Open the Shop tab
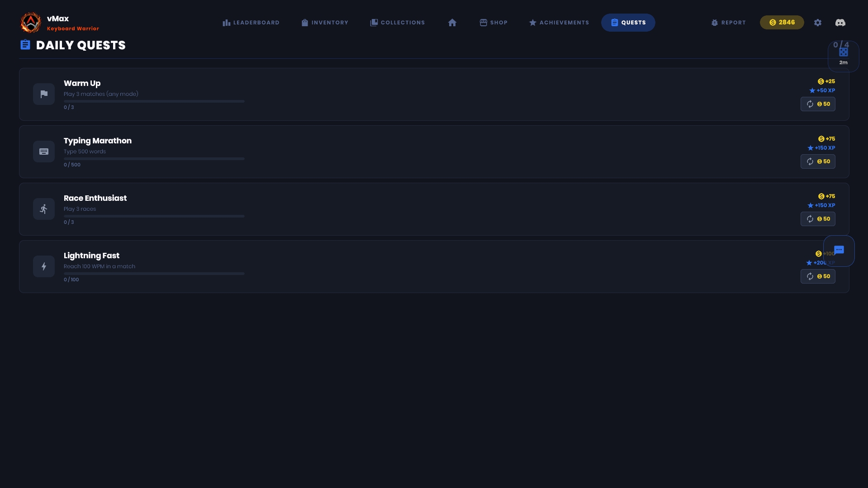Screen dimensions: 868x488 [x=493, y=23]
